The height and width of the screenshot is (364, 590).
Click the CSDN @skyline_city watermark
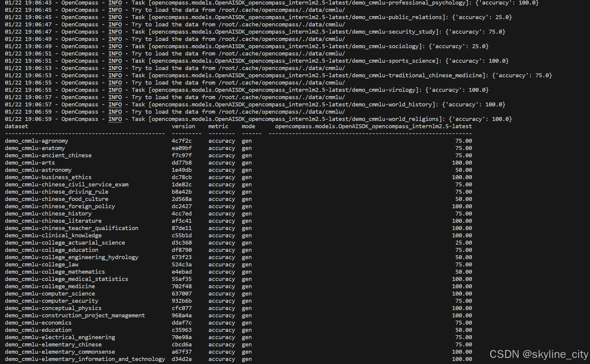tap(538, 354)
